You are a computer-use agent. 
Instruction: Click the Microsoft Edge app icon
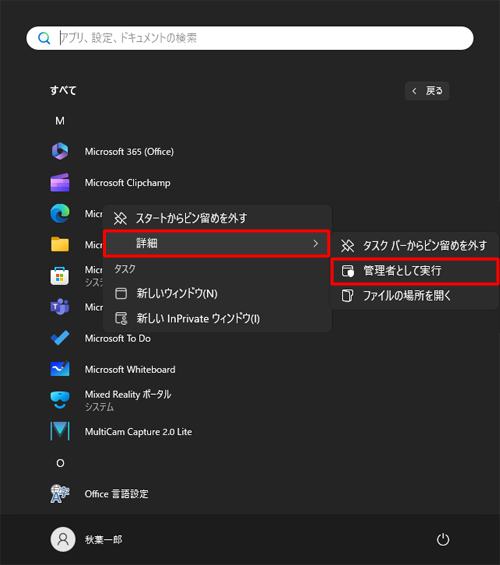(x=60, y=213)
